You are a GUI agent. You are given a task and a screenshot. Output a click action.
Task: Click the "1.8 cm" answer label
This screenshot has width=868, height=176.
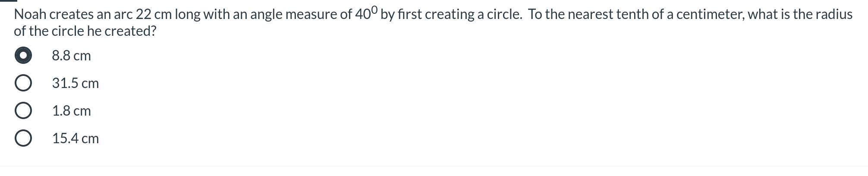coord(71,111)
